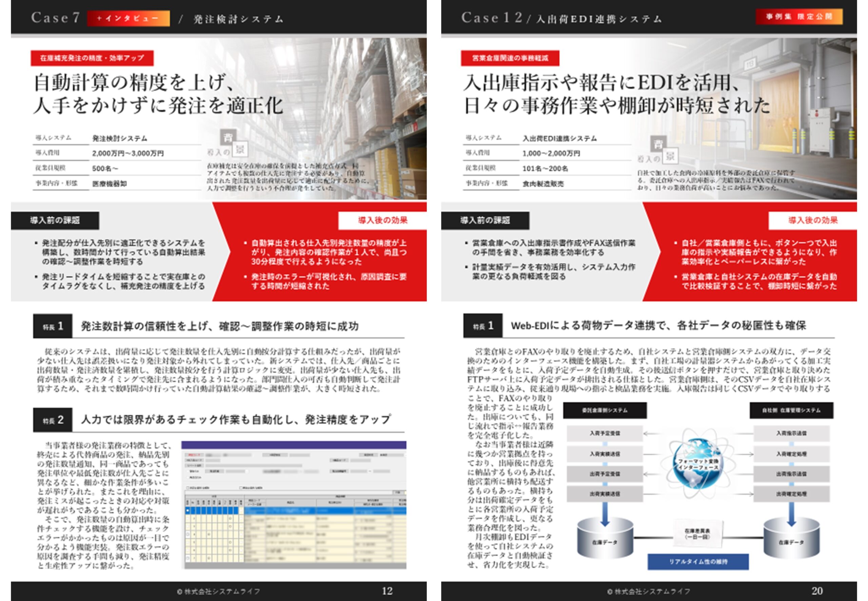
Task: Select the 入荷実績送信 box
Action: pyautogui.click(x=605, y=454)
